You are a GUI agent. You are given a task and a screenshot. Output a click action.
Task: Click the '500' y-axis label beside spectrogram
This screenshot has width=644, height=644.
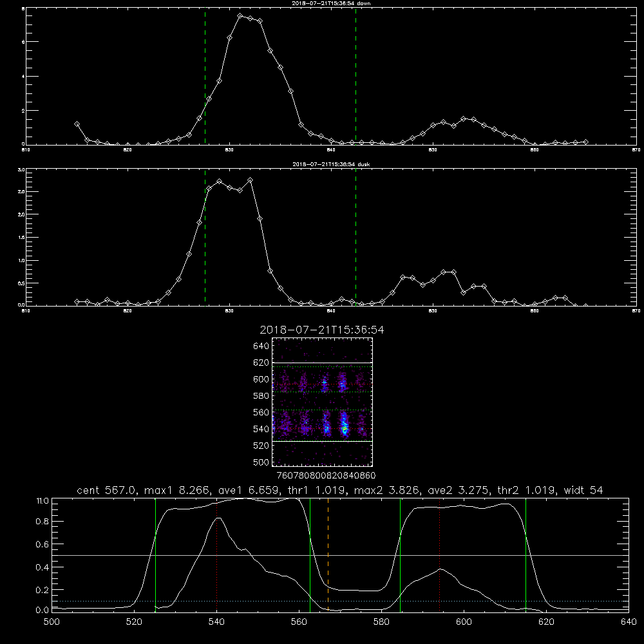[x=261, y=462]
